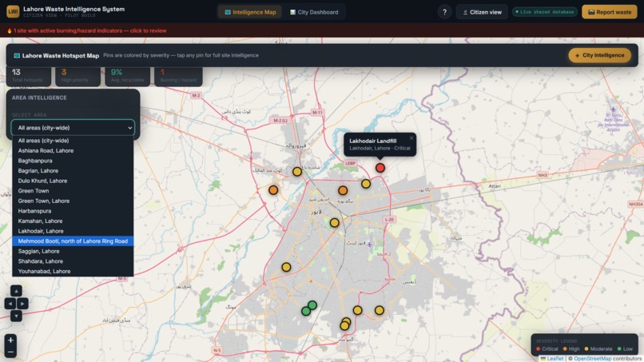Switch to City Dashboard tab
The width and height of the screenshot is (644, 362).
314,12
